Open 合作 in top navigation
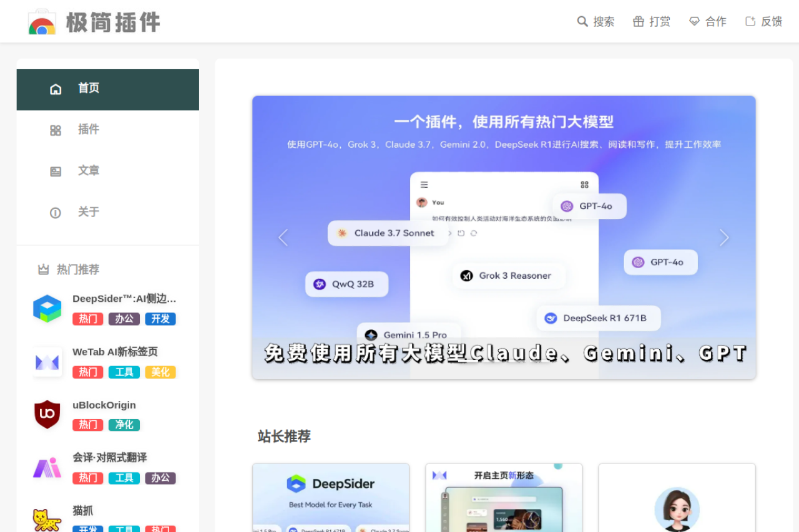 click(708, 21)
